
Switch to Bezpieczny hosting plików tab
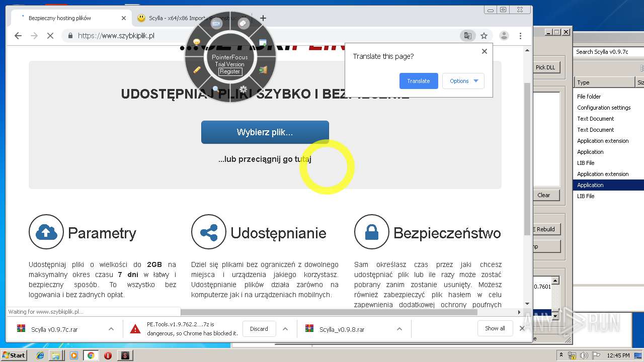(70, 18)
